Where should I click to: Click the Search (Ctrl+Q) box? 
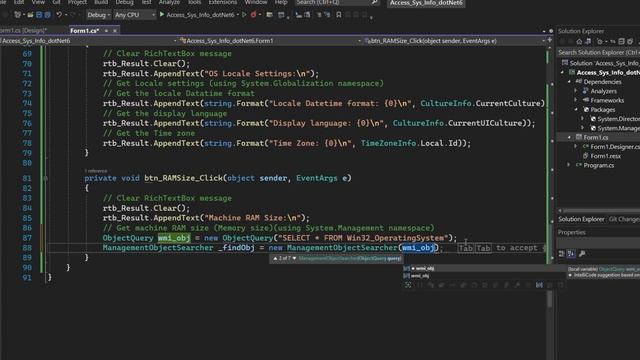click(337, 2)
